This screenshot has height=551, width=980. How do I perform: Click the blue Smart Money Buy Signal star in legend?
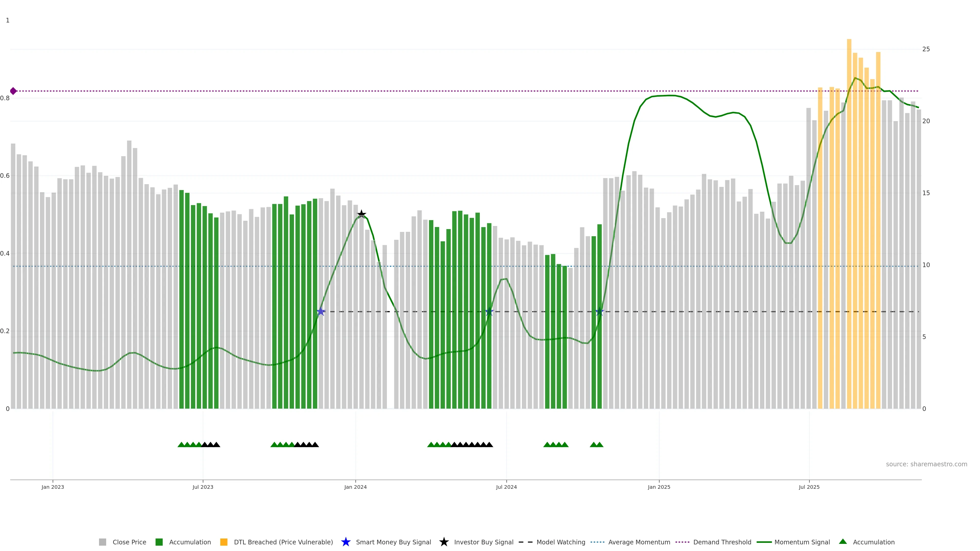(x=346, y=542)
